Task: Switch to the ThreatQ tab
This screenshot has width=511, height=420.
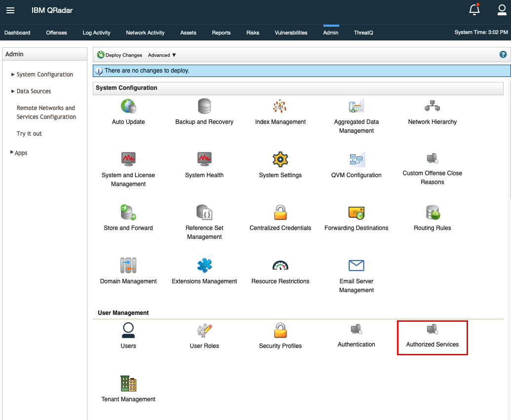Action: tap(363, 33)
